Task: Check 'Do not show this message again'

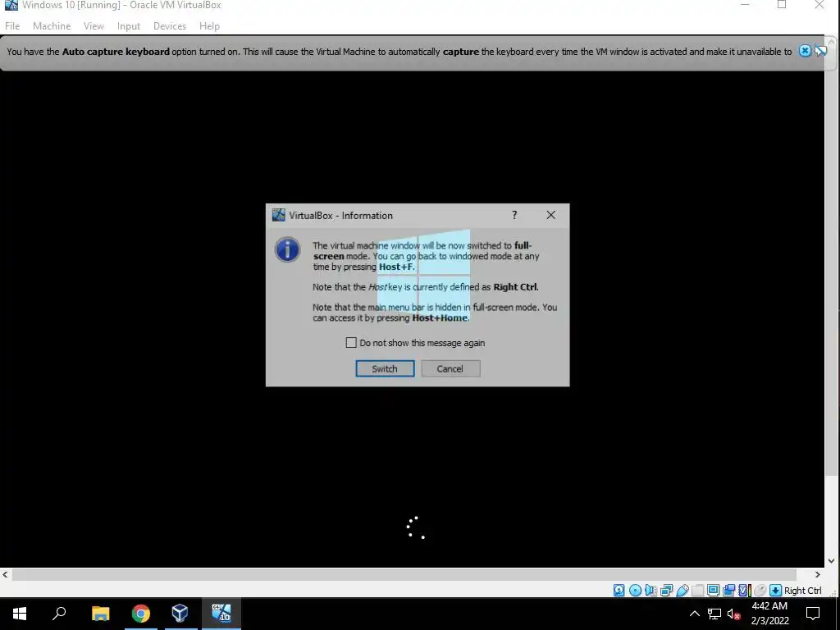Action: pos(351,342)
